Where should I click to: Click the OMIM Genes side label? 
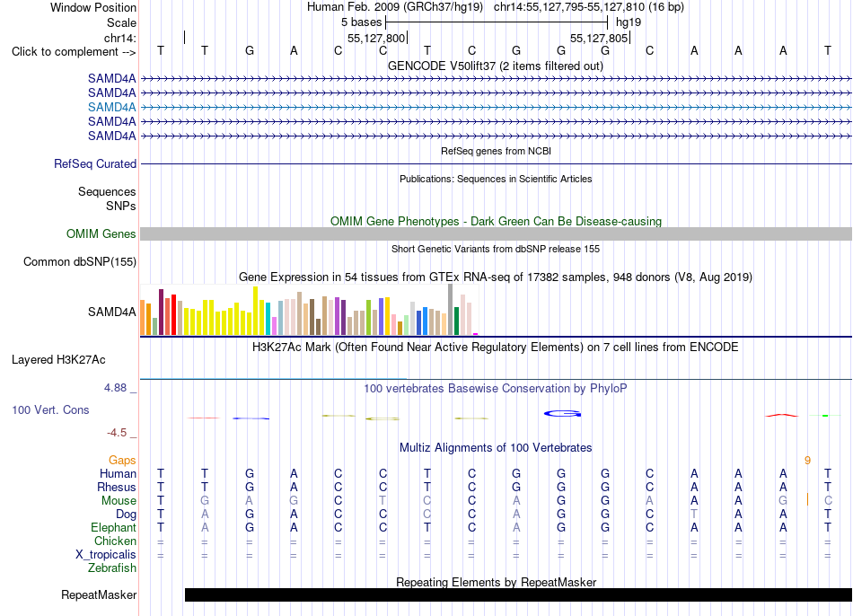click(101, 234)
